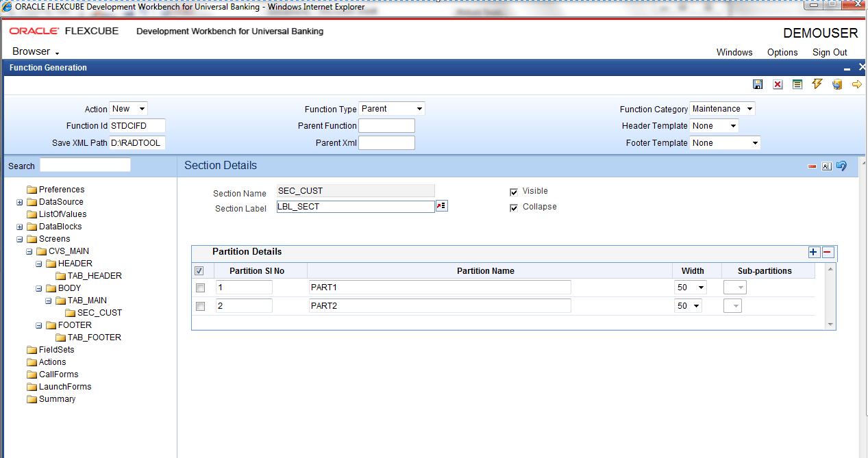
Task: Expand the DataSource tree node
Action: (x=20, y=203)
